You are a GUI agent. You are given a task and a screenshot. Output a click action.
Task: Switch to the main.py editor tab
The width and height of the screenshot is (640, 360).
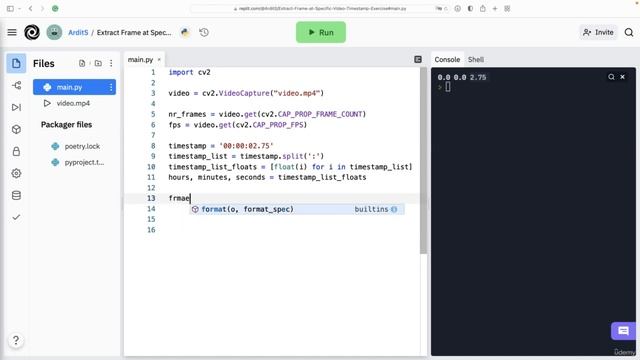coord(140,60)
